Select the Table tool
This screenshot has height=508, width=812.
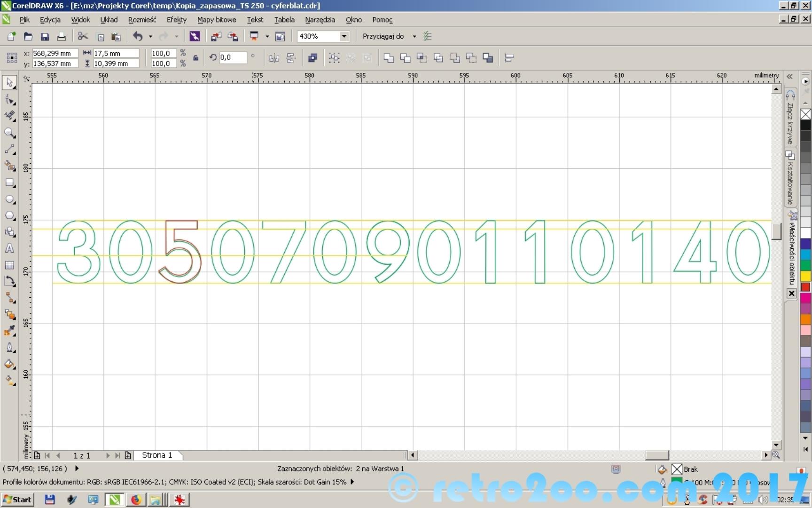pyautogui.click(x=9, y=265)
